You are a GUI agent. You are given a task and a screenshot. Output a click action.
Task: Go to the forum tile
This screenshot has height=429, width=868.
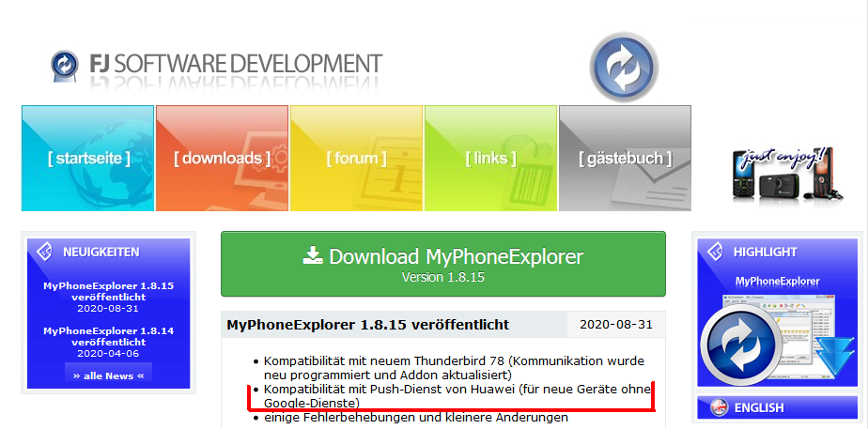[357, 158]
